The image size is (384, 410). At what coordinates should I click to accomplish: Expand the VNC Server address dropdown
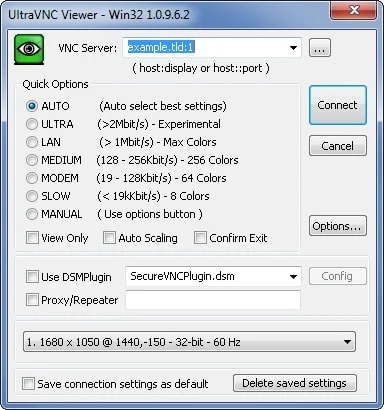coord(293,48)
